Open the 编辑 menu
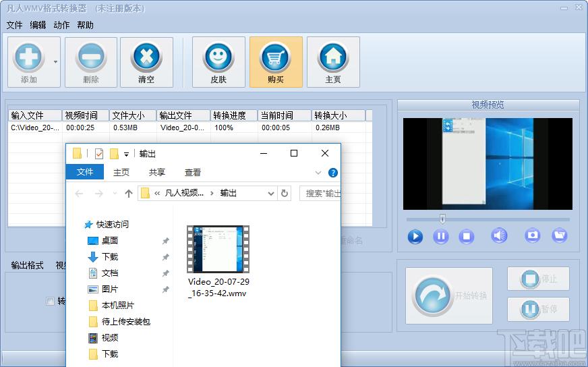 [x=38, y=25]
